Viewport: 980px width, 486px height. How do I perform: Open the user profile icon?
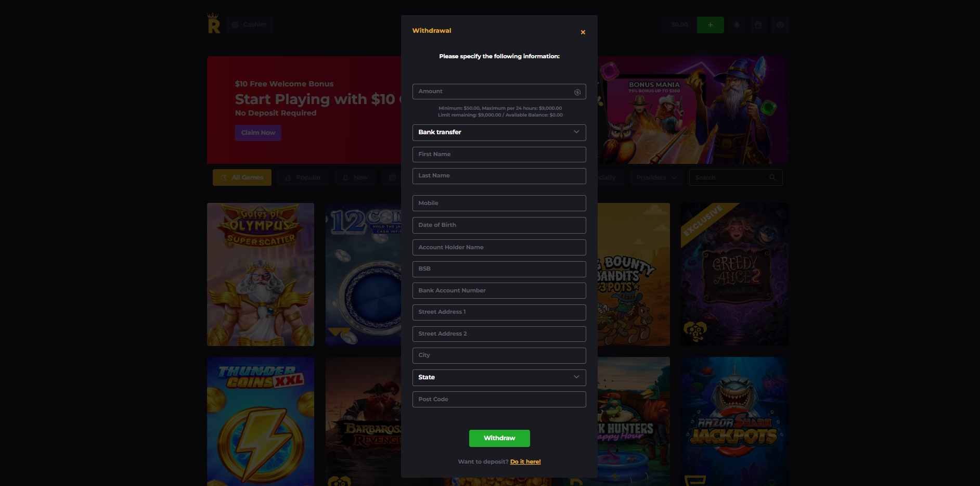780,25
